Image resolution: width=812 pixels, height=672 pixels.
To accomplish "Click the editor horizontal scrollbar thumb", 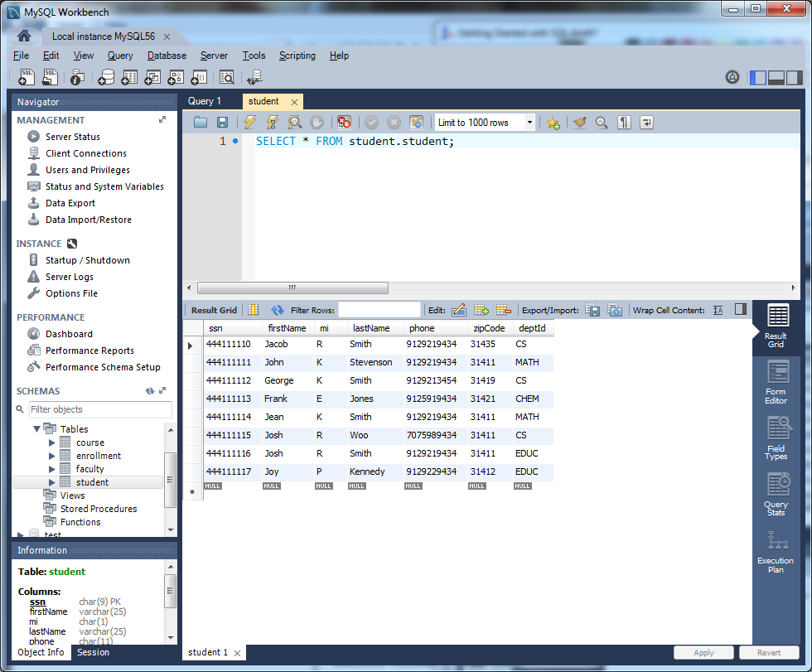I will (x=292, y=288).
